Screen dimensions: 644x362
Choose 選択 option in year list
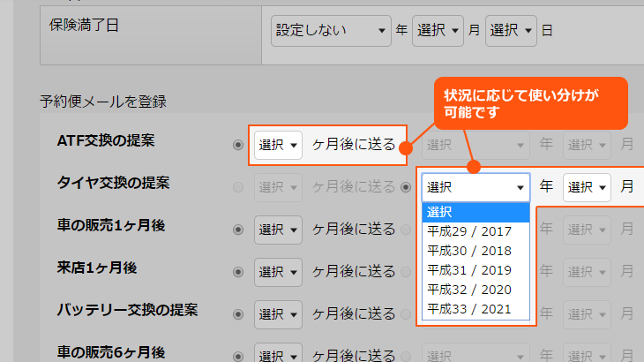click(476, 213)
